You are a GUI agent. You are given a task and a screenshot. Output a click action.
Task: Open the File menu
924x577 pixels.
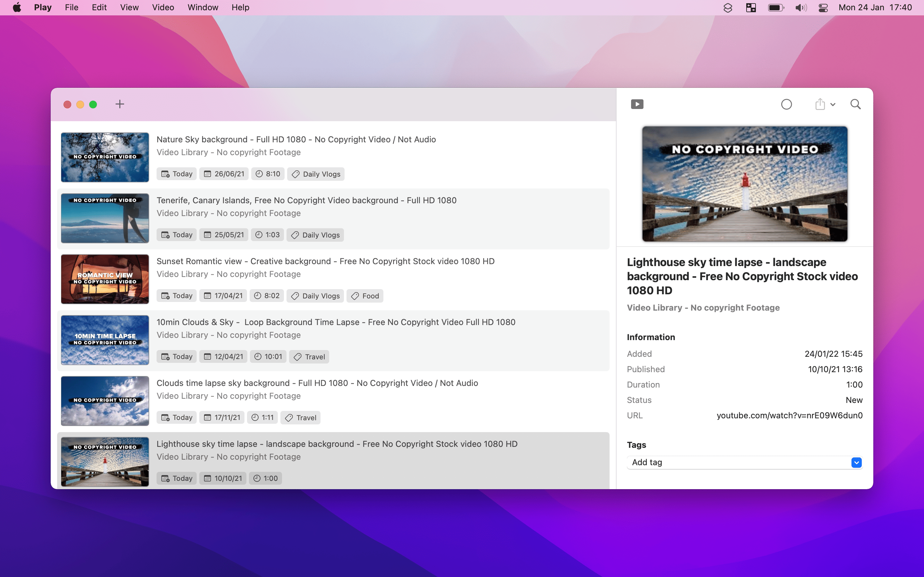(x=72, y=8)
